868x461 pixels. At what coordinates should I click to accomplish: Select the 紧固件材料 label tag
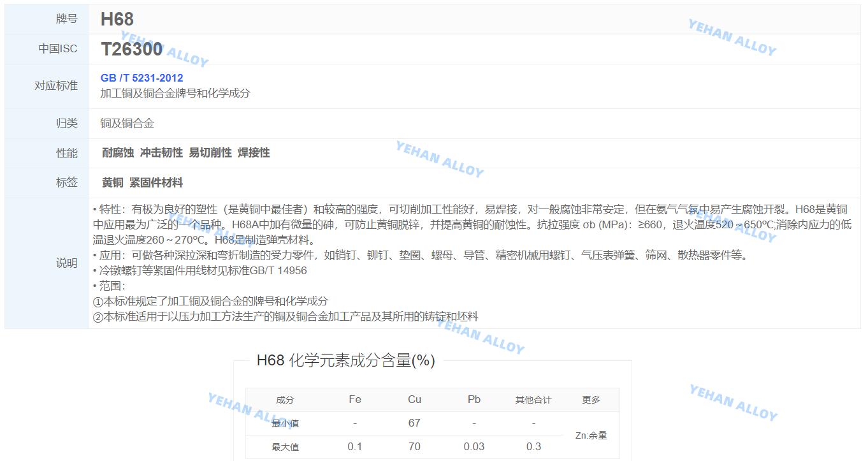click(x=156, y=183)
